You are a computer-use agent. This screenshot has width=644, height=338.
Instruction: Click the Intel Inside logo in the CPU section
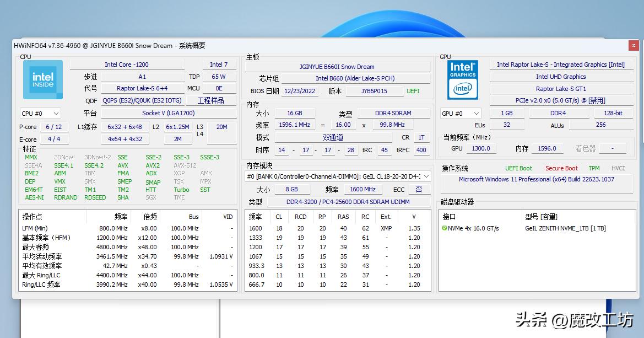43,79
